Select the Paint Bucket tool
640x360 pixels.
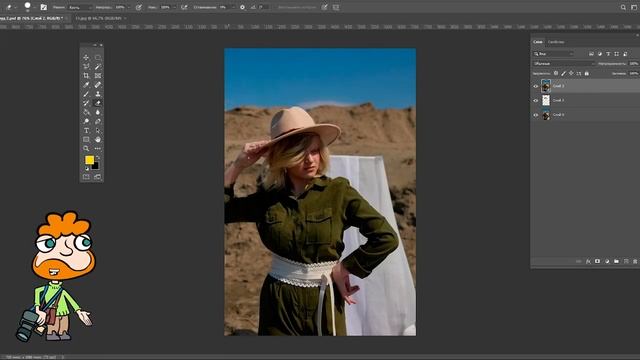coord(86,112)
